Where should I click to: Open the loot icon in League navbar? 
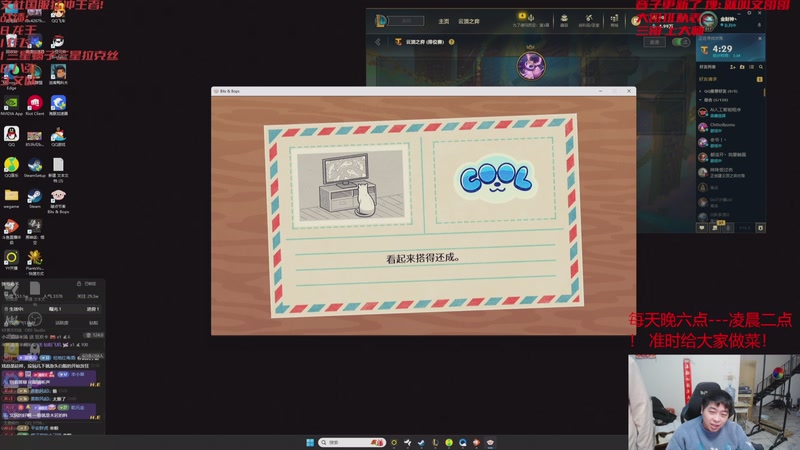pyautogui.click(x=589, y=20)
